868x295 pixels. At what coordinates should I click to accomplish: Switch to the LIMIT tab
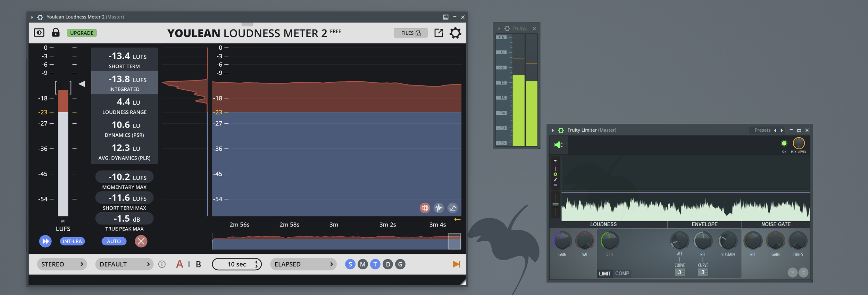605,273
